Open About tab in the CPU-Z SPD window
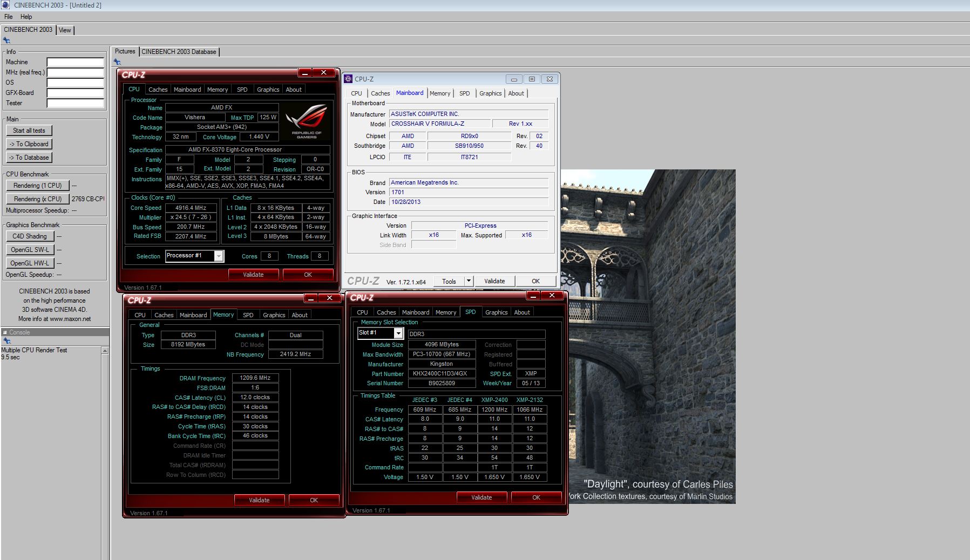 pos(521,312)
